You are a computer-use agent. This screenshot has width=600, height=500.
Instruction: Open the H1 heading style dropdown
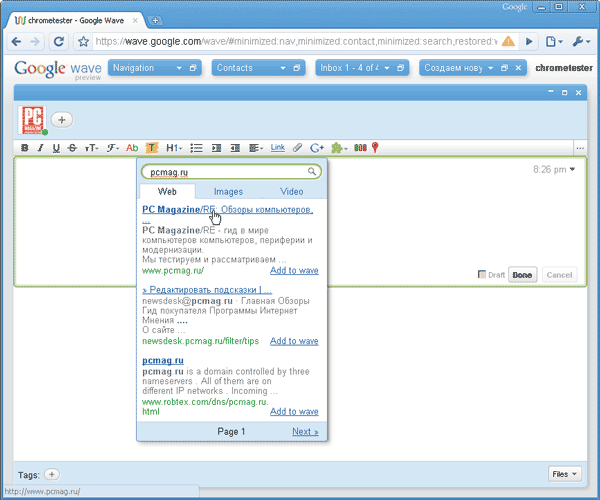[174, 148]
